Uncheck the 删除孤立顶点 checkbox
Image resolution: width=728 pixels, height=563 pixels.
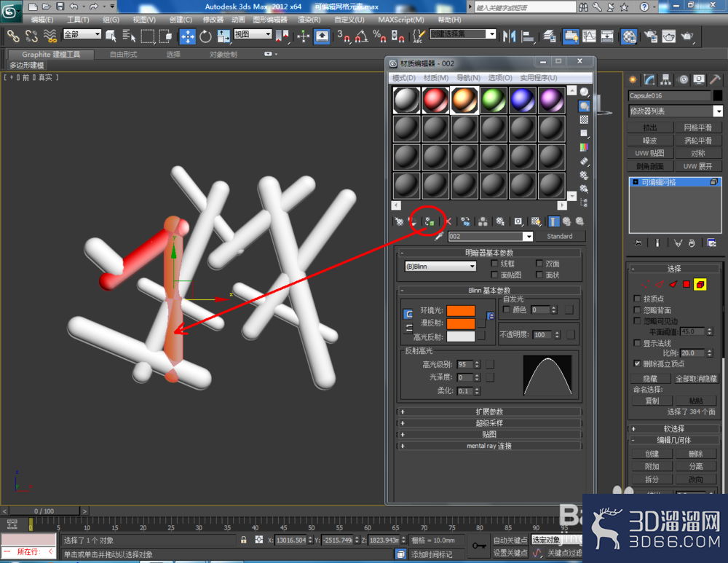tap(637, 363)
